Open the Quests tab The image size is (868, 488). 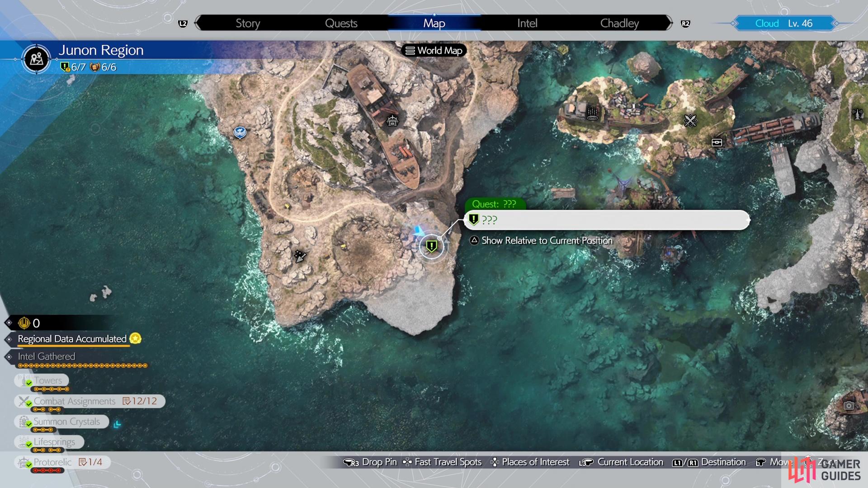pyautogui.click(x=341, y=23)
